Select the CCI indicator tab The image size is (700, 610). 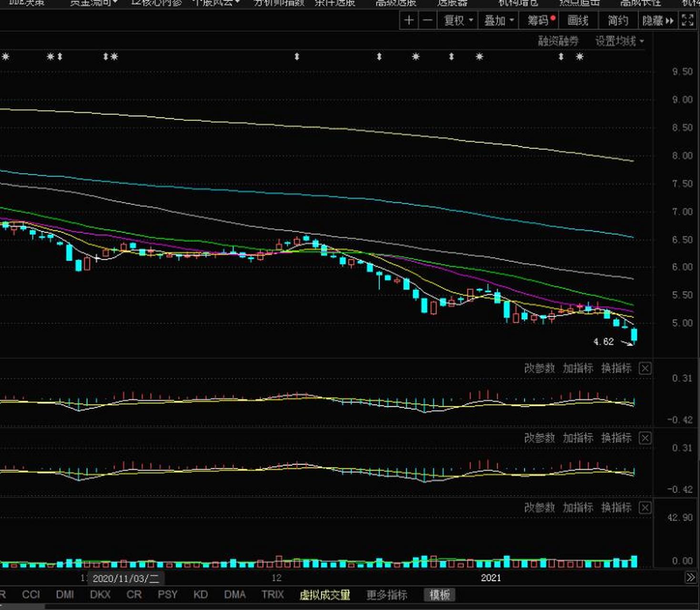[x=31, y=595]
